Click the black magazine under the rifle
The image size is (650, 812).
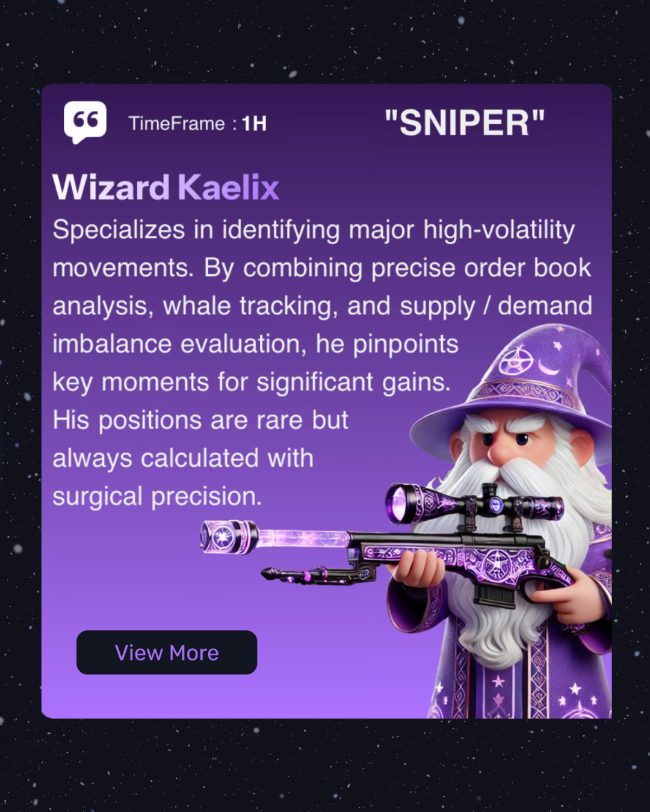tap(496, 592)
